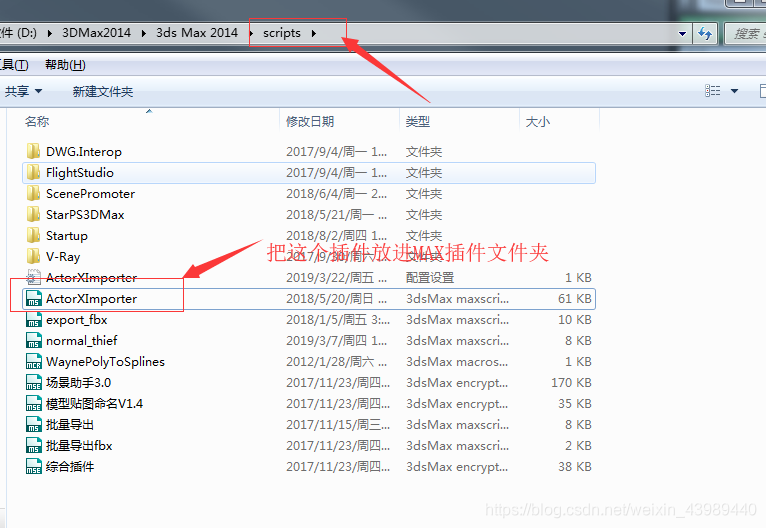The height and width of the screenshot is (528, 766).
Task: Click the ScenePromoter folder name
Action: 90,193
